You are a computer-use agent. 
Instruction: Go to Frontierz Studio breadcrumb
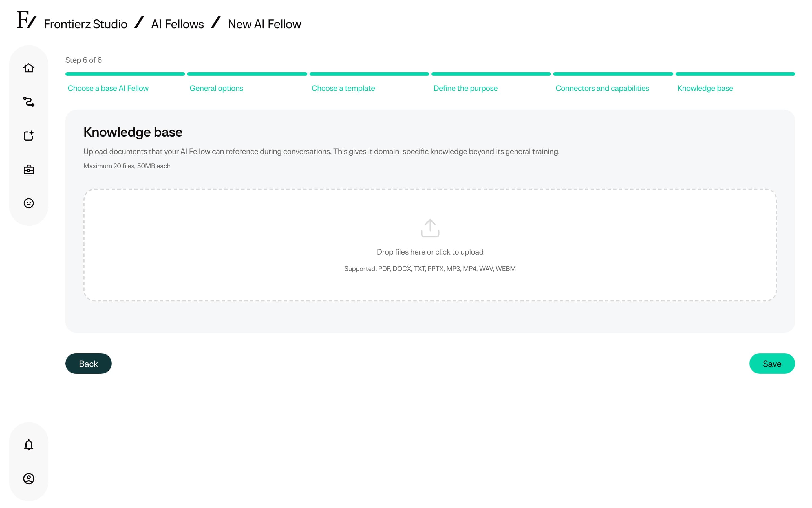(85, 24)
